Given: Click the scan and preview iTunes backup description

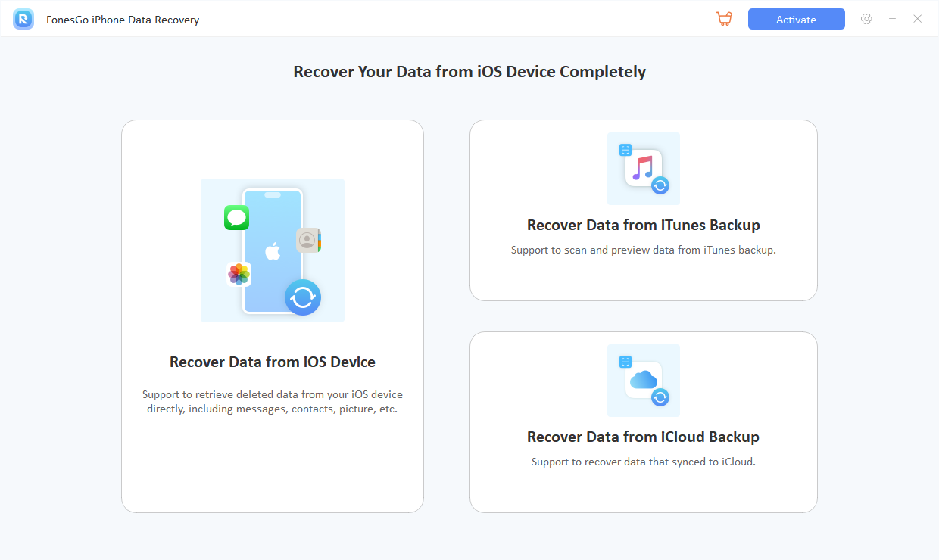Looking at the screenshot, I should (x=643, y=250).
